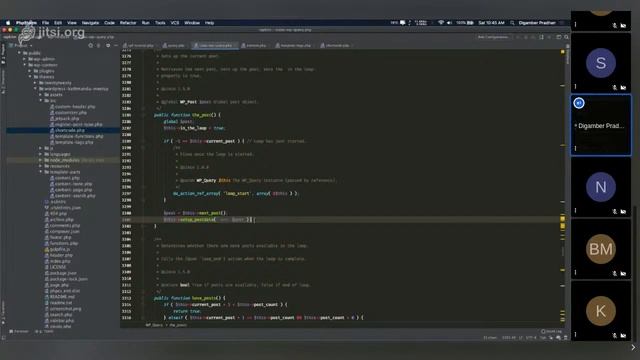The height and width of the screenshot is (360, 640).
Task: Expand the wp-admin folder
Action: 24,59
